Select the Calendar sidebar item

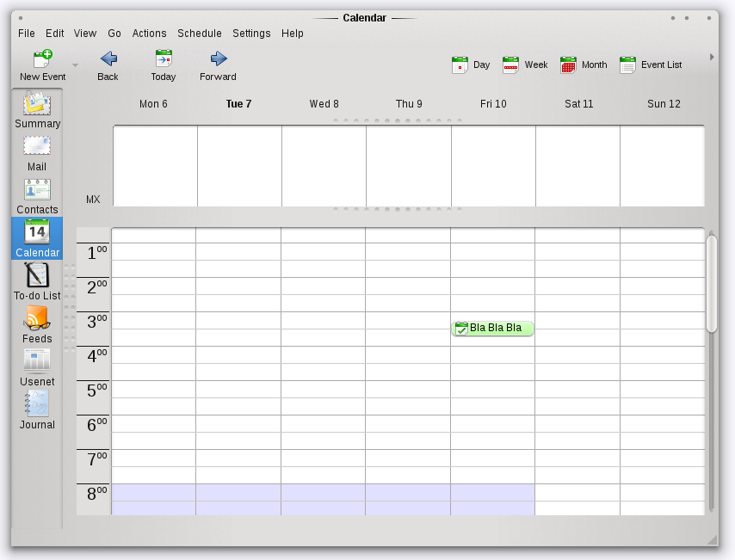(x=37, y=238)
